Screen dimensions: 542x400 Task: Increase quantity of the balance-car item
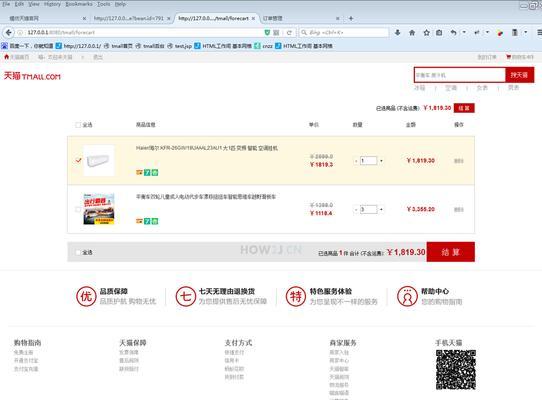(381, 210)
